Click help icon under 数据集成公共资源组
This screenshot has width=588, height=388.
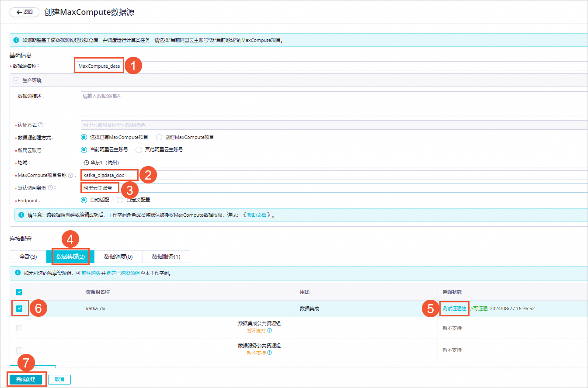point(269,330)
